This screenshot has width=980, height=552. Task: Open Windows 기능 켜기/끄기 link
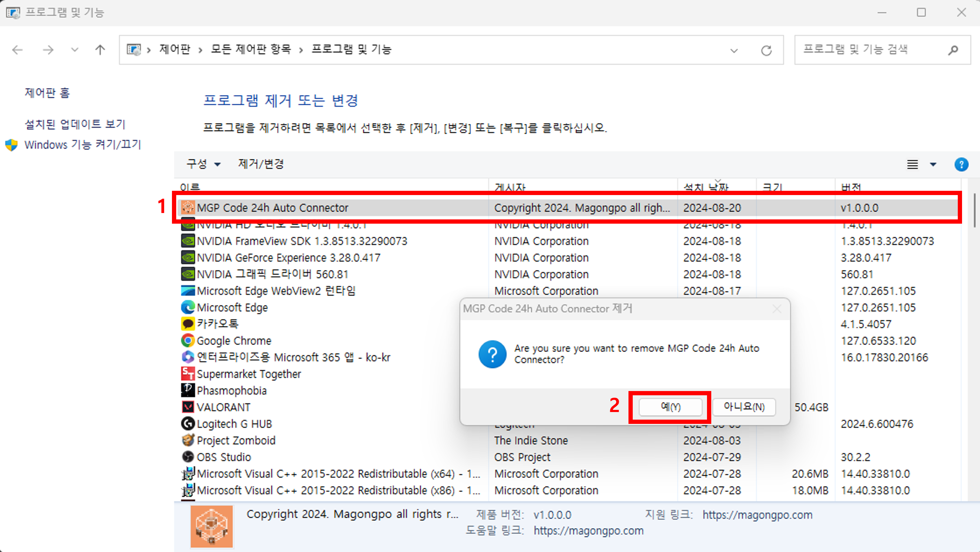[82, 145]
